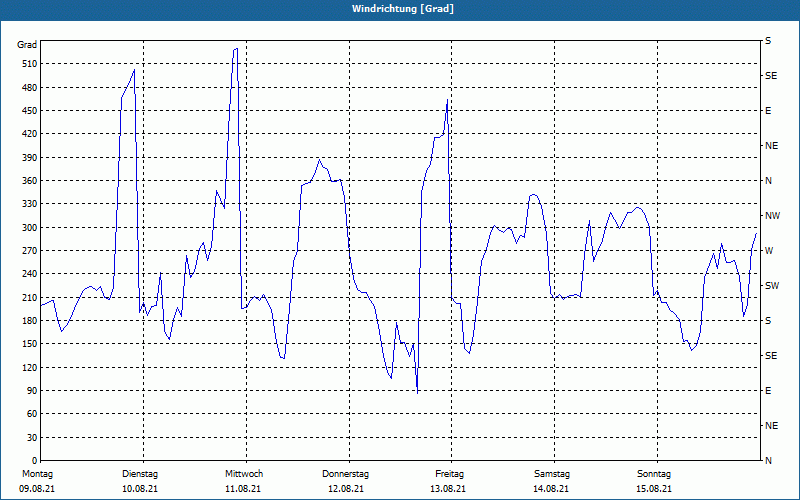Click the E compass label at 450 level
The height and width of the screenshot is (500, 800).
point(768,111)
